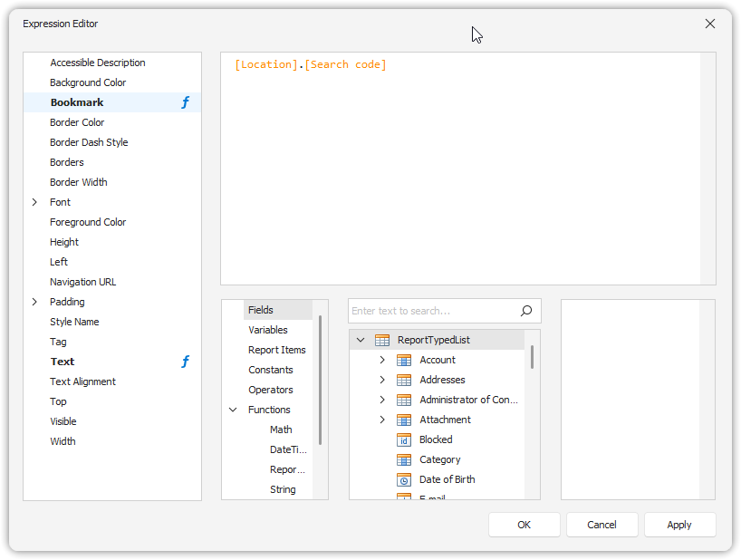741x560 pixels.
Task: Click the table icon beside ReportTypedList
Action: point(381,339)
